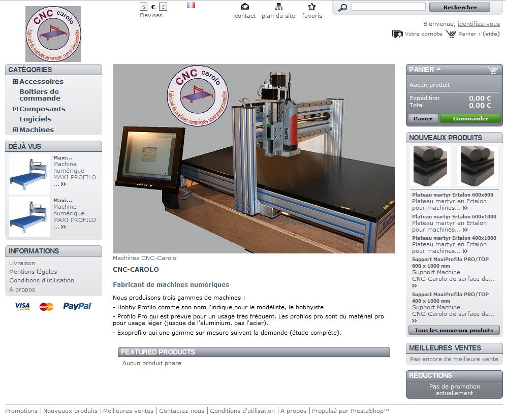Open the cart with the Panier icon
The image size is (506, 420).
(x=451, y=34)
